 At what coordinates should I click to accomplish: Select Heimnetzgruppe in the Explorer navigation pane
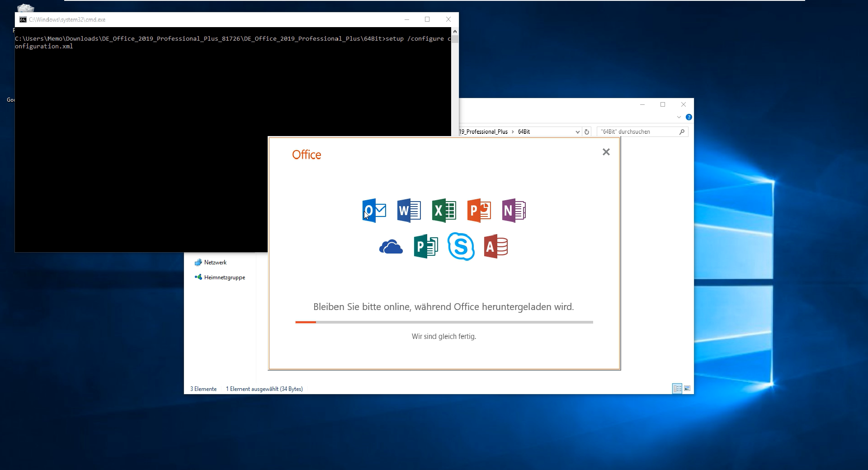pyautogui.click(x=220, y=277)
